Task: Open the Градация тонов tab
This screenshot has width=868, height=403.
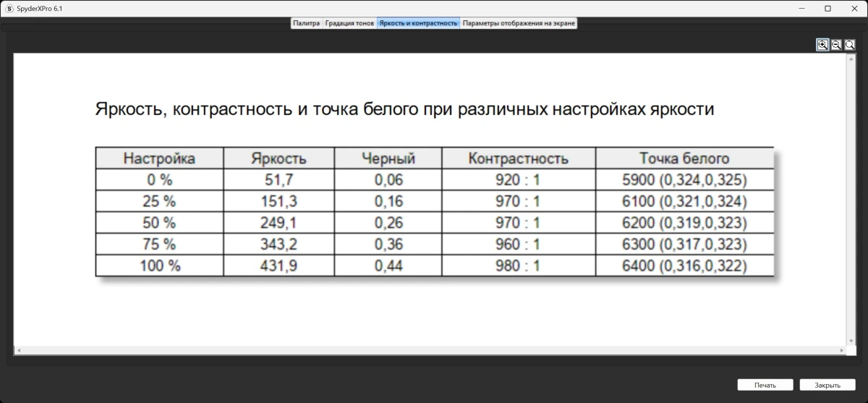Action: point(350,23)
